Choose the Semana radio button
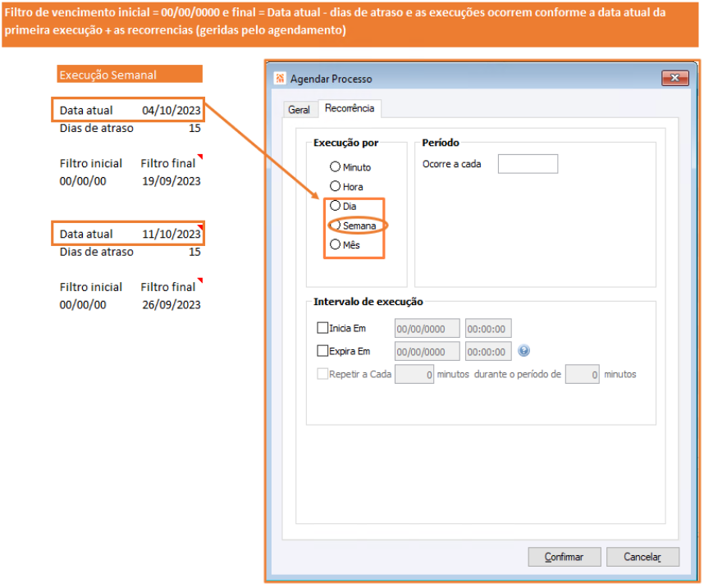704x588 pixels. [x=336, y=226]
